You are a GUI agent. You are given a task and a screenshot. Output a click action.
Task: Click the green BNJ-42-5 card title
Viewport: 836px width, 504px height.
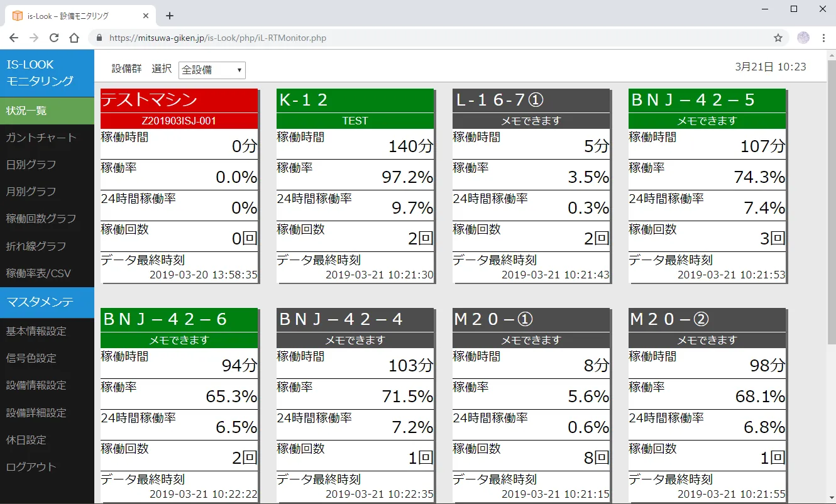point(707,101)
